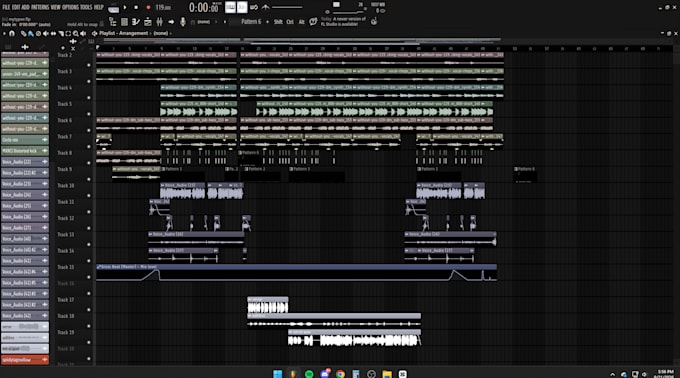Select the Draw pencil tool in playlist
This screenshot has height=378, width=680.
tap(23, 33)
